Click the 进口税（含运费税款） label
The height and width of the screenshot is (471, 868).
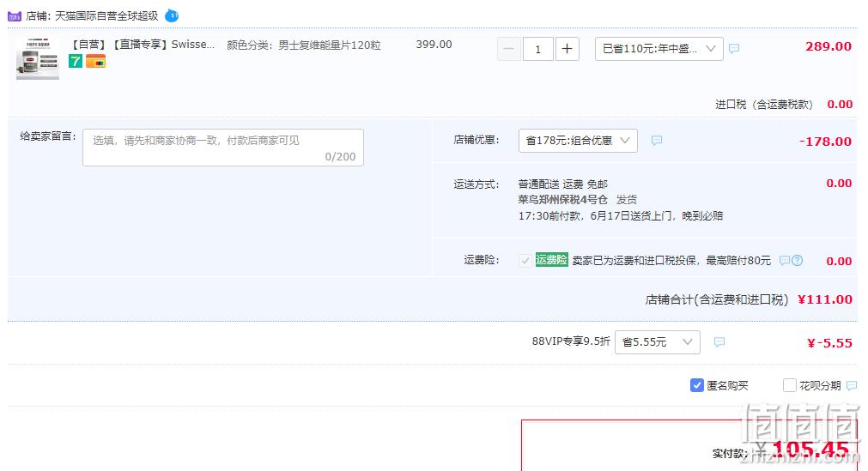[764, 104]
